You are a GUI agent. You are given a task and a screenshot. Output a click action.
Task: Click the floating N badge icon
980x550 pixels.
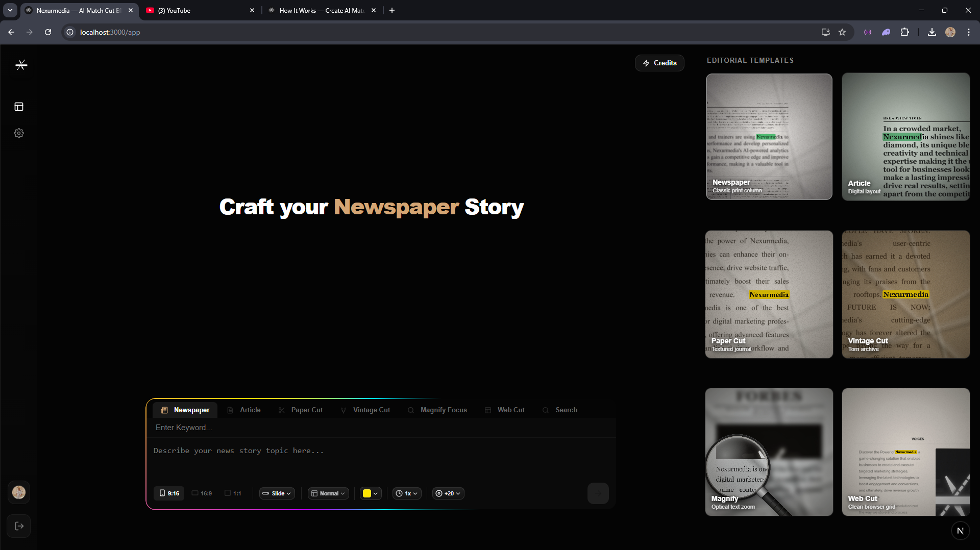click(960, 531)
